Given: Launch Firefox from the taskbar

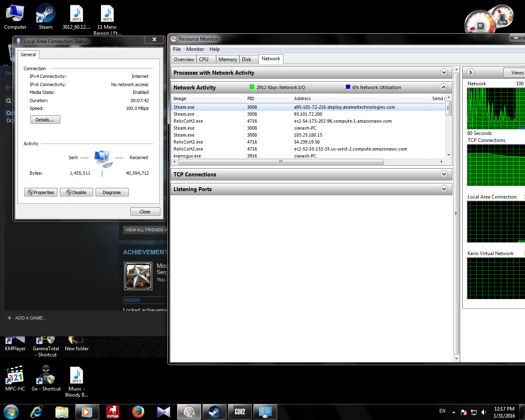Looking at the screenshot, I should click(138, 411).
